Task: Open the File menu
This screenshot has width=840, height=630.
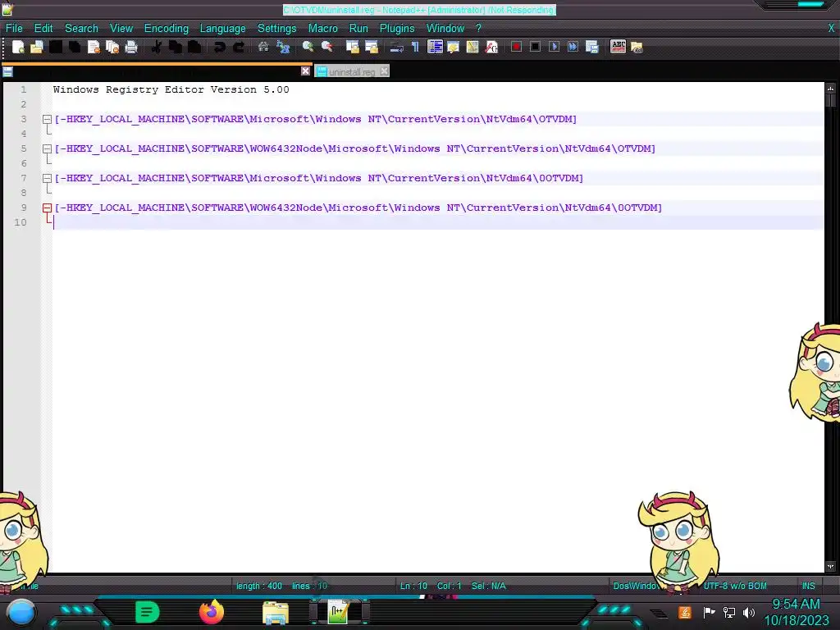Action: 14,29
